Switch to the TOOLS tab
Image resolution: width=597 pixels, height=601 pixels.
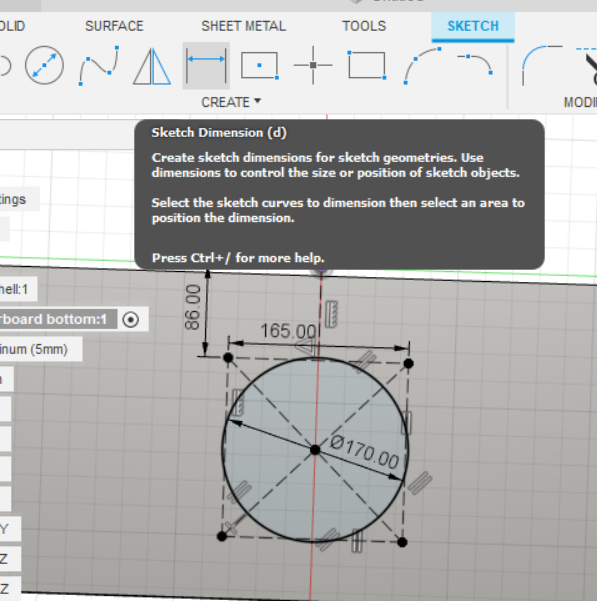click(364, 26)
